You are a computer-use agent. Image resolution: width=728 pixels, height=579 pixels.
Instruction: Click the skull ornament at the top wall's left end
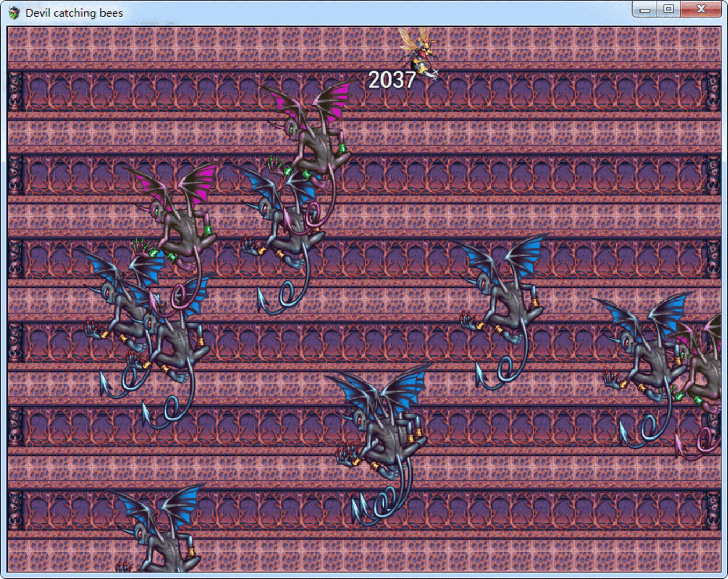click(16, 91)
